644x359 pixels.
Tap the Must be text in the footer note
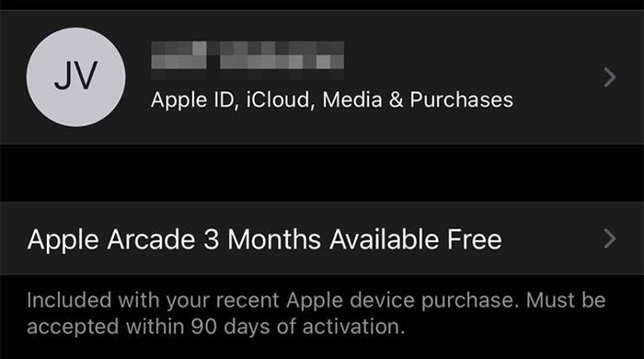[566, 300]
